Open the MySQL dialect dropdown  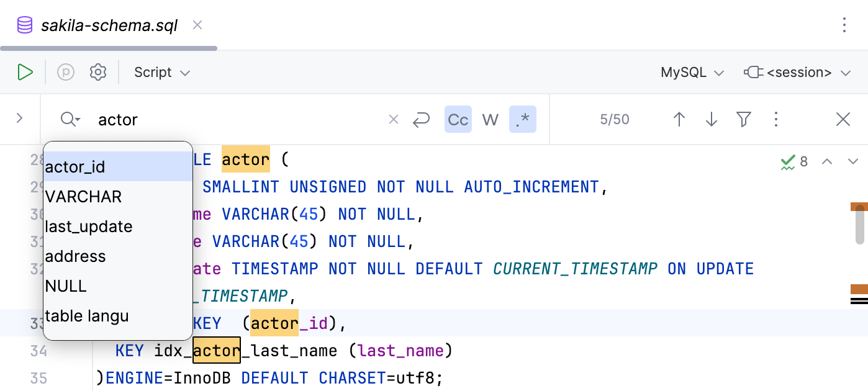[x=692, y=73]
